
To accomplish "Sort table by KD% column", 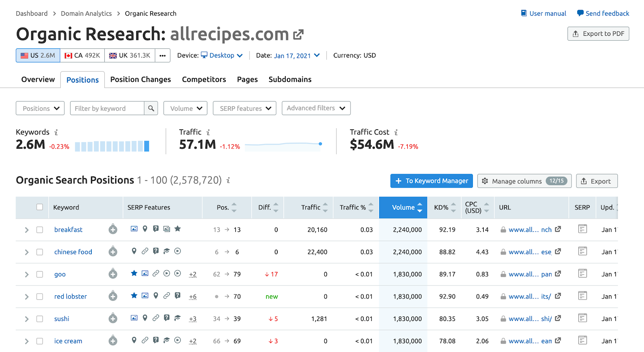I will pyautogui.click(x=444, y=207).
